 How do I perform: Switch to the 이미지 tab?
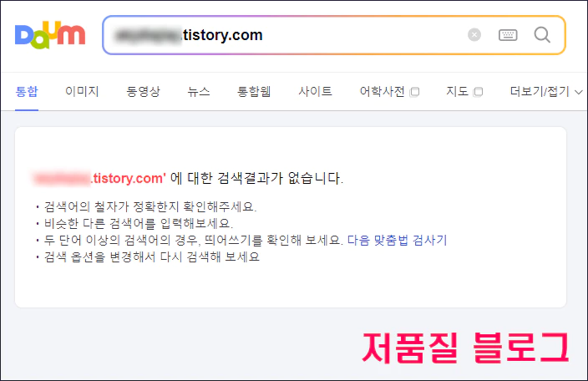coord(82,91)
